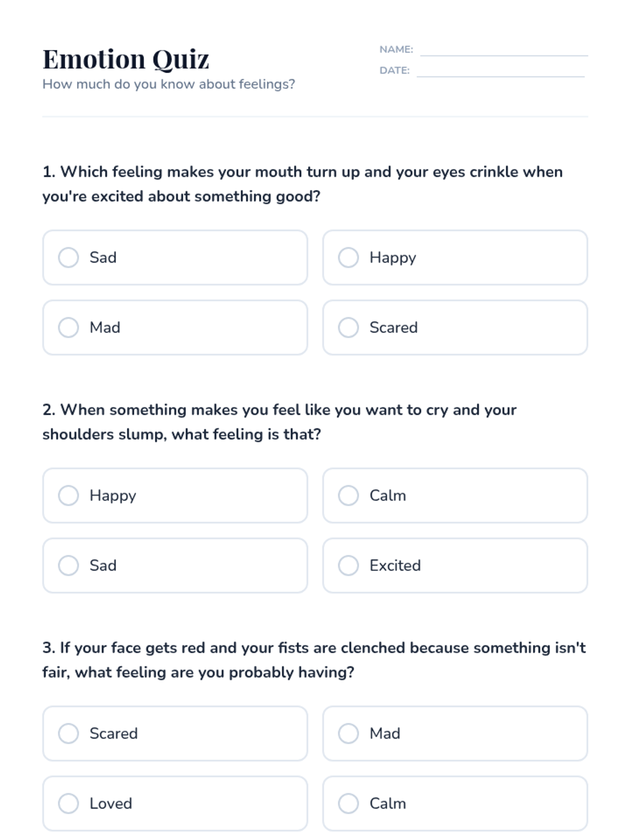This screenshot has height=840, width=630.
Task: Choose Happy answer for question 2
Action: click(x=68, y=496)
